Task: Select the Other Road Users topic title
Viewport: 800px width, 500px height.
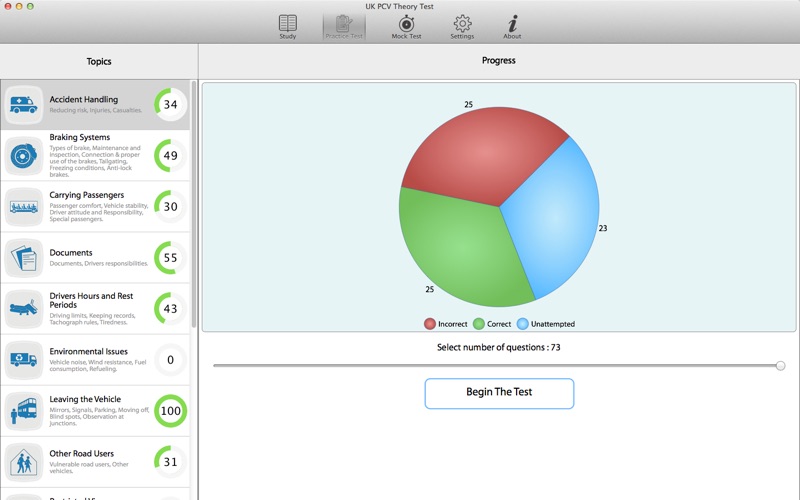Action: pyautogui.click(x=82, y=454)
